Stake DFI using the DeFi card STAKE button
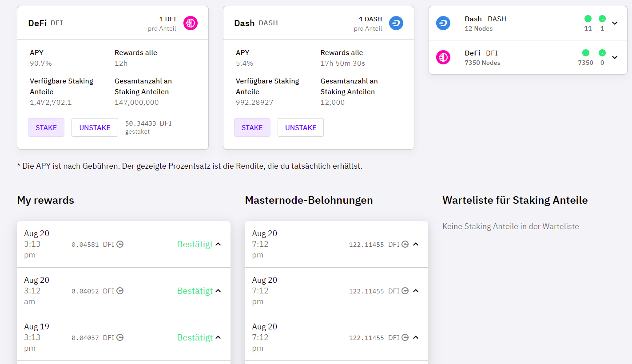The width and height of the screenshot is (632, 364). (x=46, y=127)
